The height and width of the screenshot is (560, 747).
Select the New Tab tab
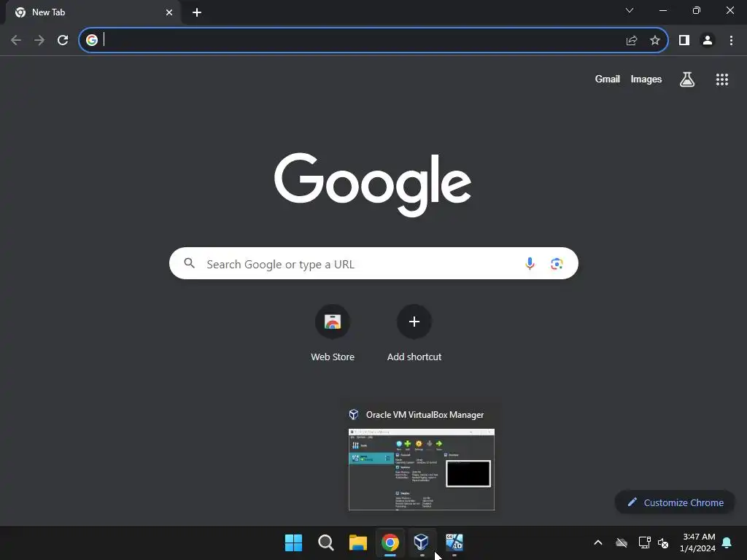coord(93,12)
